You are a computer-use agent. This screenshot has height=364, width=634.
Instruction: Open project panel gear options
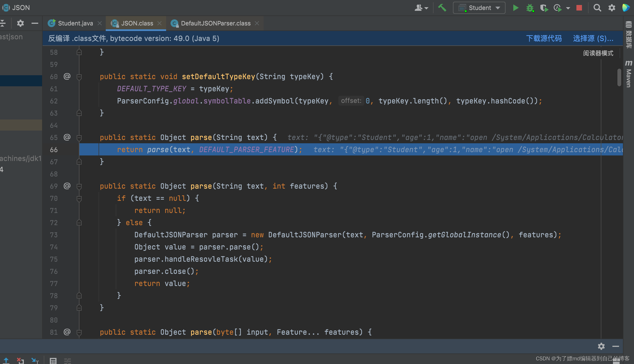pos(20,23)
